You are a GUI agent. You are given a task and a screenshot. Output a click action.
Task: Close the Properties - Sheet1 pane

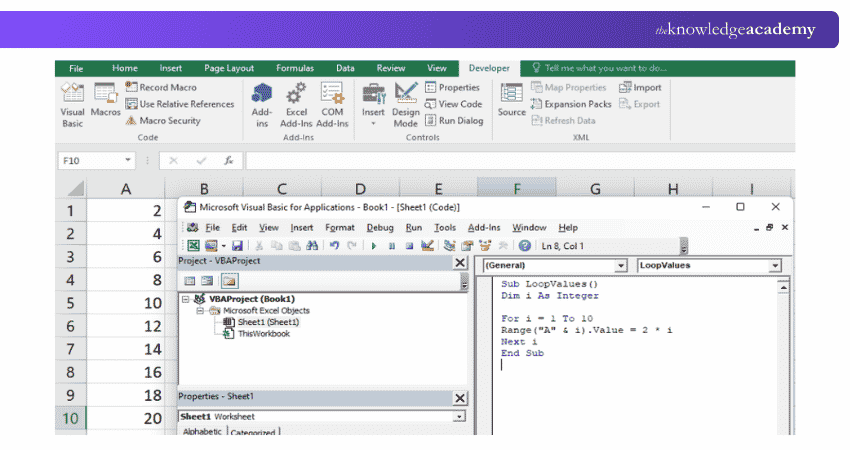point(460,398)
